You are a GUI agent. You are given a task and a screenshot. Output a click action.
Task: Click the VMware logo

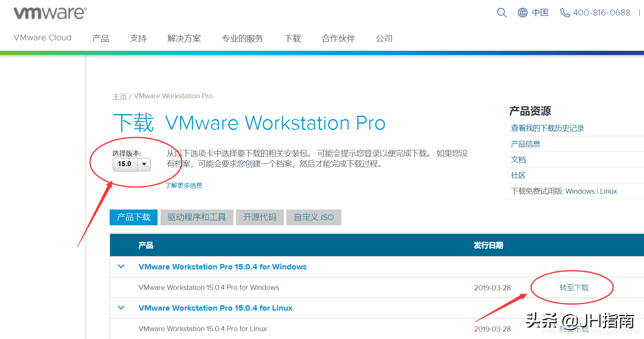click(x=50, y=13)
